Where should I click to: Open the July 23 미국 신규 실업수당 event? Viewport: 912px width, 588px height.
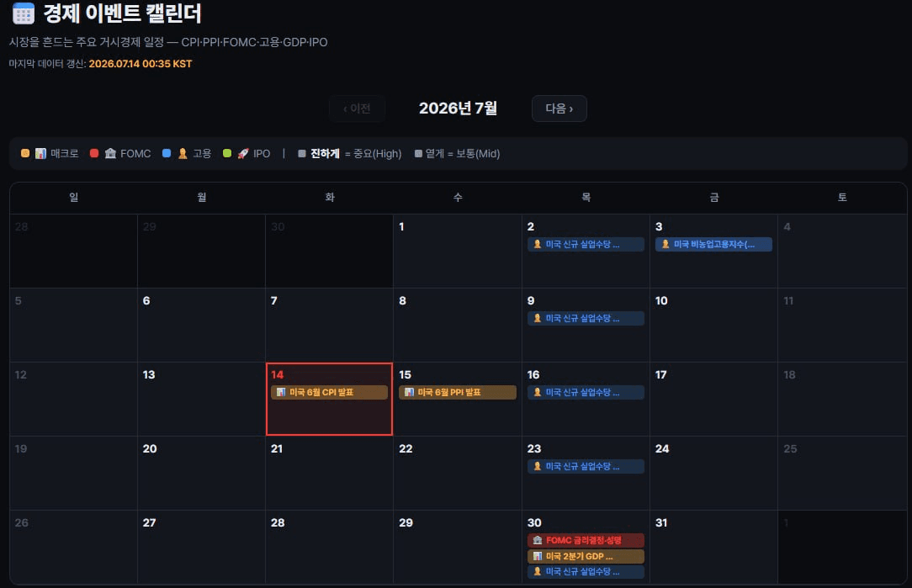[586, 466]
